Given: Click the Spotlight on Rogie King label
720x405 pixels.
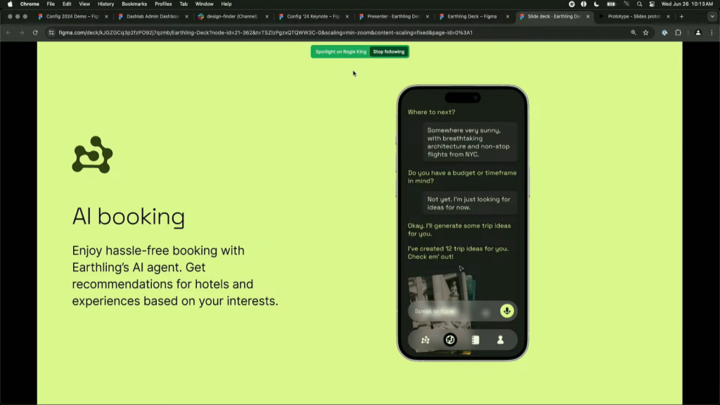Looking at the screenshot, I should (341, 52).
